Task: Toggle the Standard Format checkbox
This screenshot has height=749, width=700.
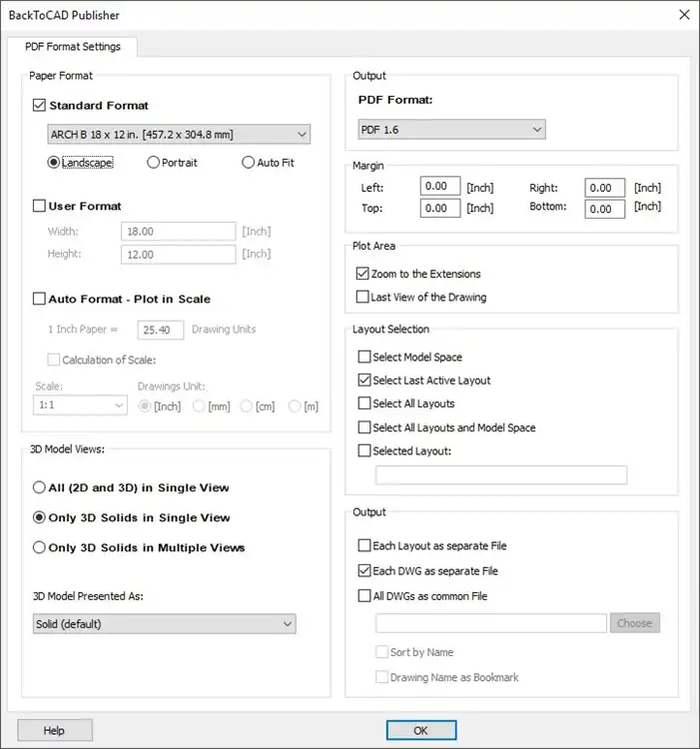Action: click(x=39, y=105)
